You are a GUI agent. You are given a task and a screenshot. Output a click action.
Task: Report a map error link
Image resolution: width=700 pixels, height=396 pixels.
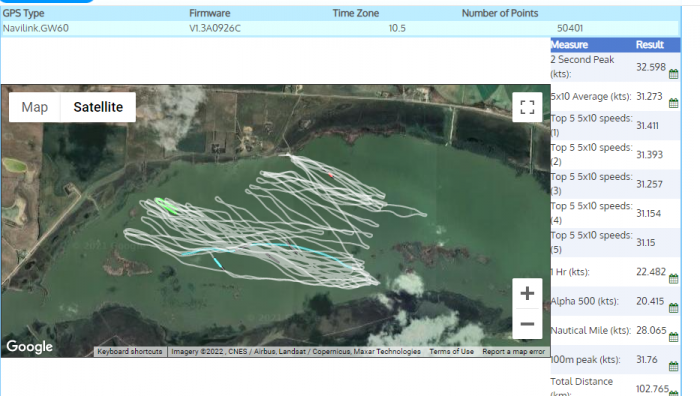coord(513,352)
